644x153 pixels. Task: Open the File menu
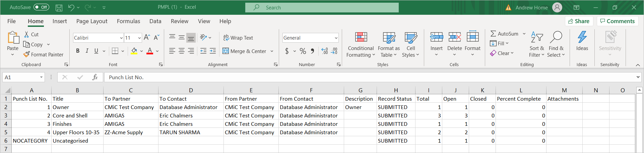(x=11, y=21)
